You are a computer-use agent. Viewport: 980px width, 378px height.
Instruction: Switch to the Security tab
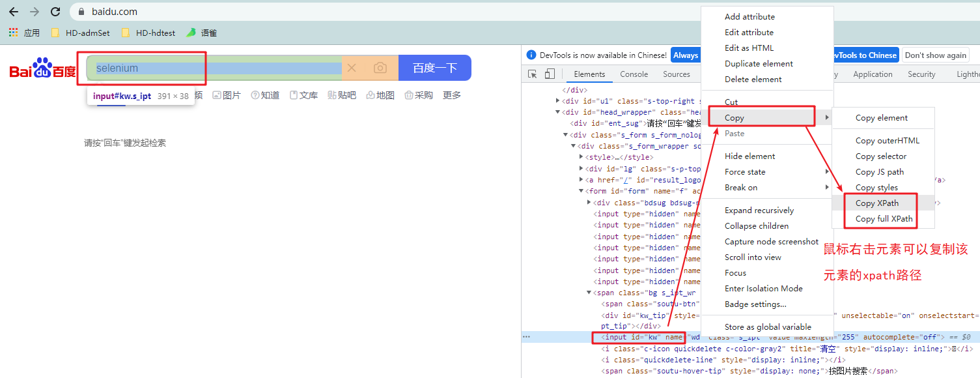[x=921, y=74]
